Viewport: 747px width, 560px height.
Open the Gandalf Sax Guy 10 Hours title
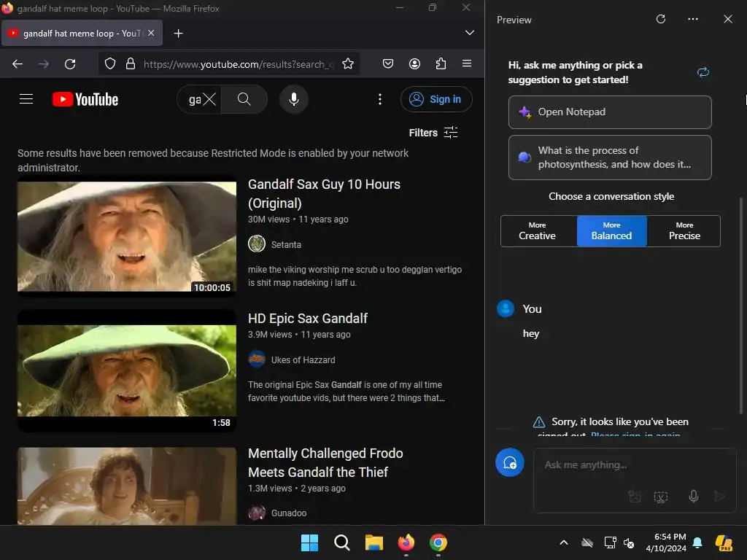324,194
